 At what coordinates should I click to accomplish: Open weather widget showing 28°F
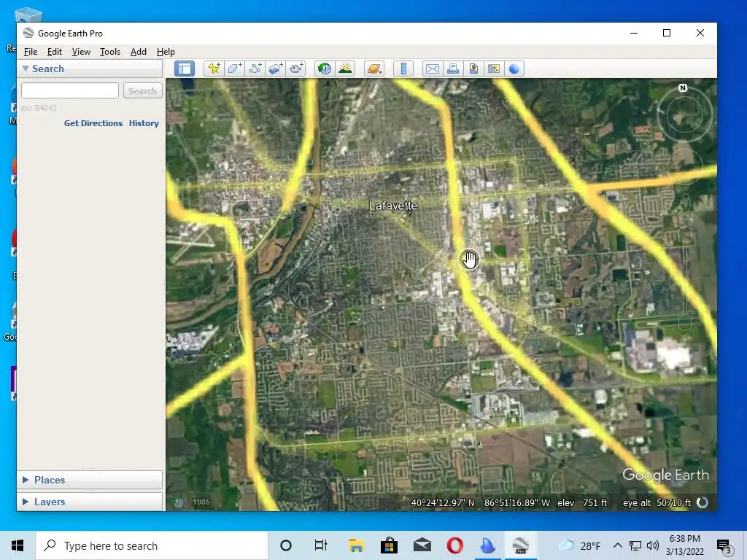coord(578,545)
